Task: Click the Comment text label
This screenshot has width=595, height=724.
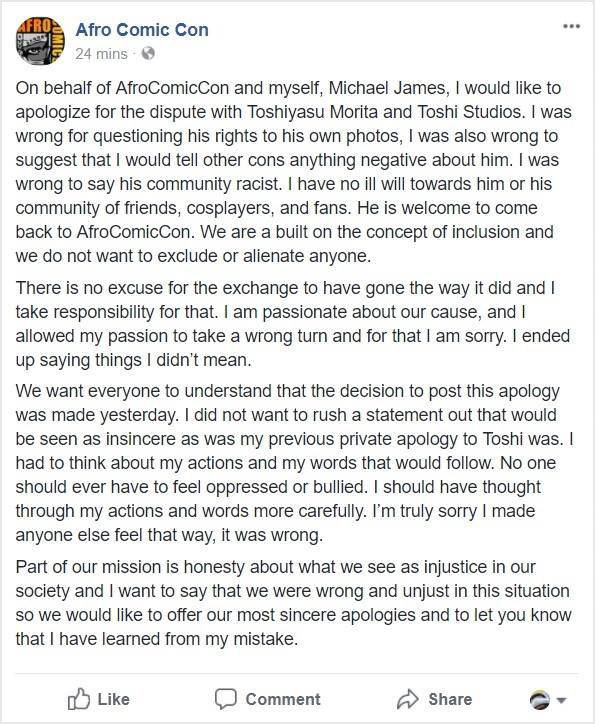Action: click(282, 699)
